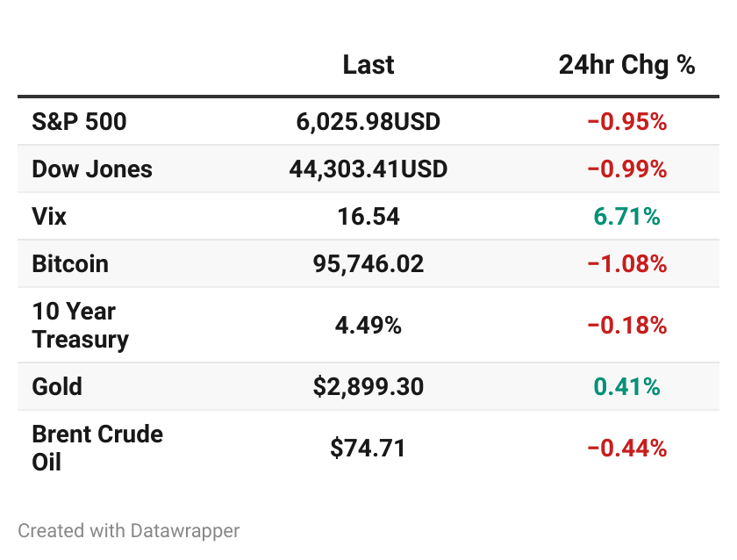The image size is (737, 560).
Task: Click the red -1.08% Bitcoin change
Action: (626, 264)
